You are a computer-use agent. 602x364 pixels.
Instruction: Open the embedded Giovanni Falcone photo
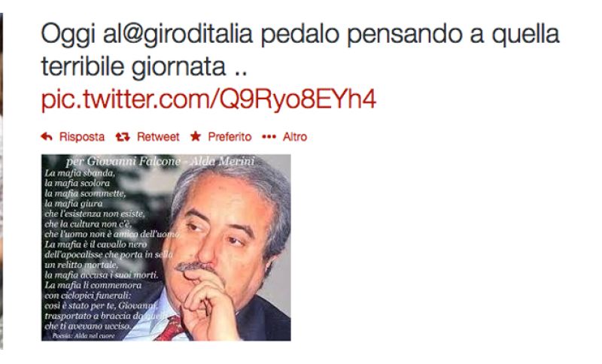click(x=166, y=247)
